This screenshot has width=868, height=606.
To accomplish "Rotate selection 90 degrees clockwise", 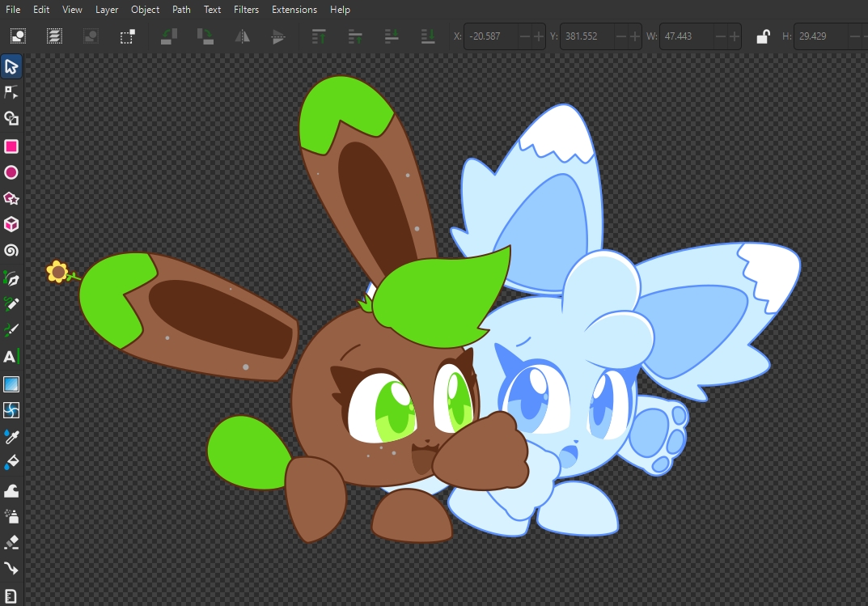I will pyautogui.click(x=205, y=36).
